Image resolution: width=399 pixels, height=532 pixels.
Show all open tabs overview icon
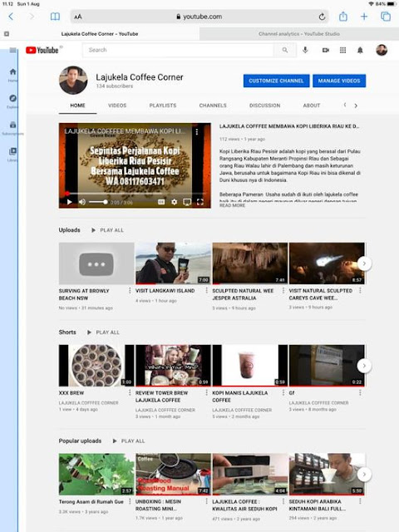(386, 17)
